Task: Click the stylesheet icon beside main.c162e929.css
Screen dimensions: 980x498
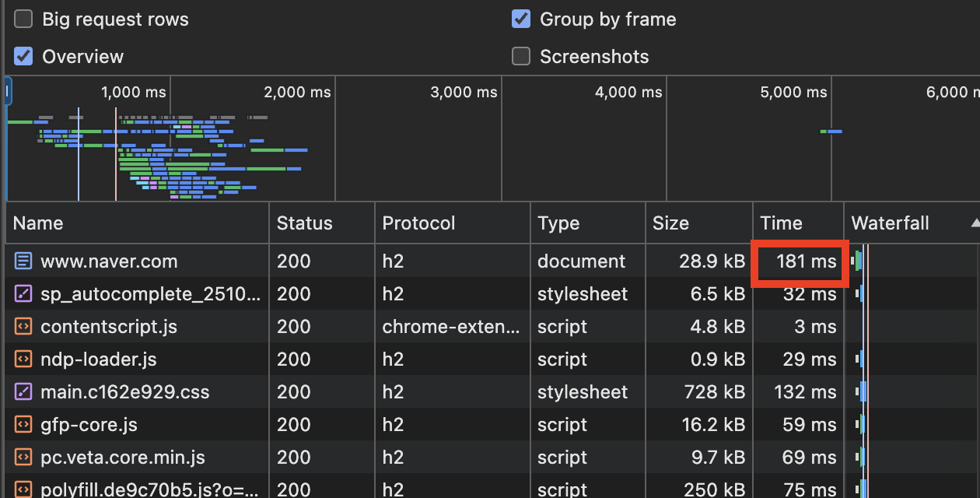Action: point(23,392)
